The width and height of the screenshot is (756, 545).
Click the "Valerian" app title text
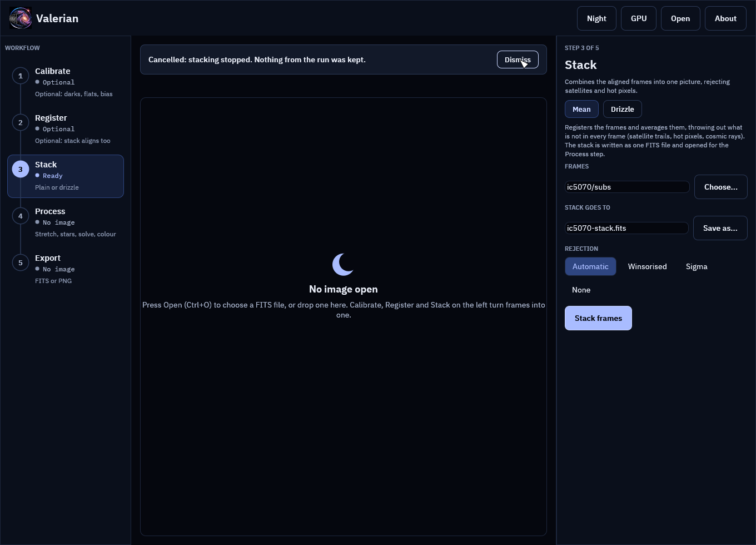(x=57, y=18)
